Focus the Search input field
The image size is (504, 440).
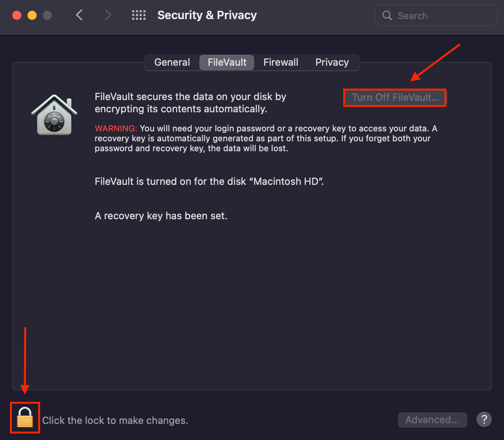click(x=436, y=16)
